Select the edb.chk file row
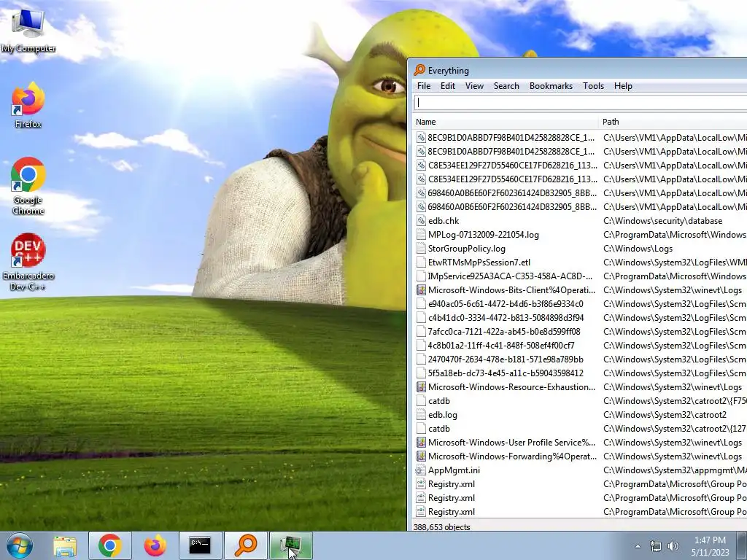The image size is (747, 560). 580,220
